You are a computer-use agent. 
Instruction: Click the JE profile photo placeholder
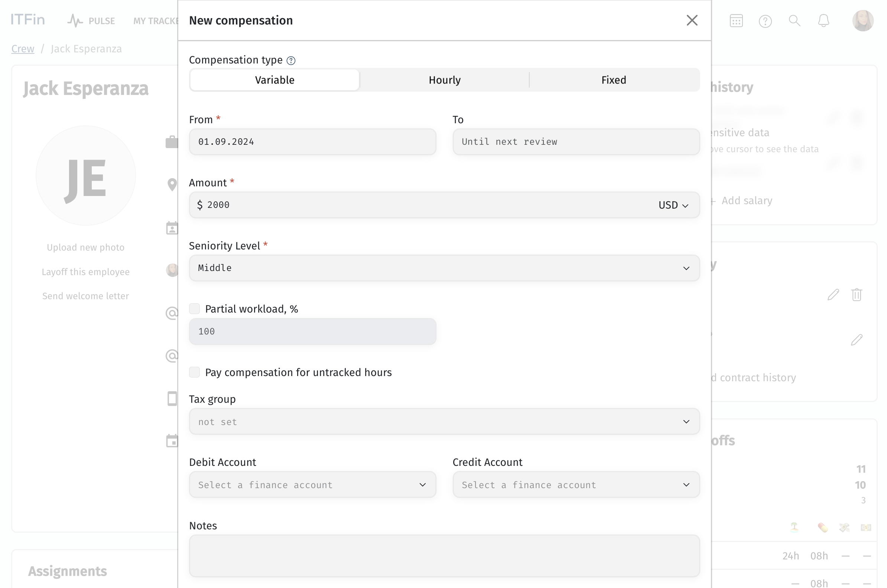[x=85, y=176]
